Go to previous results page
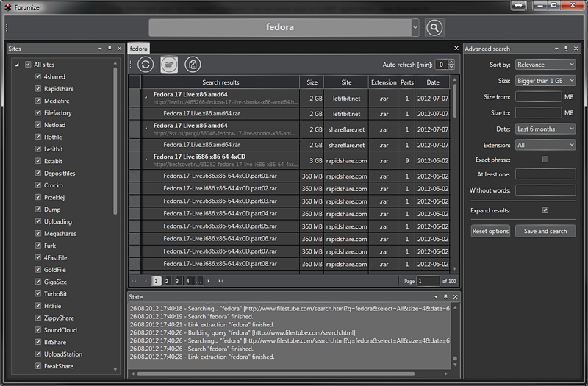 [146, 281]
